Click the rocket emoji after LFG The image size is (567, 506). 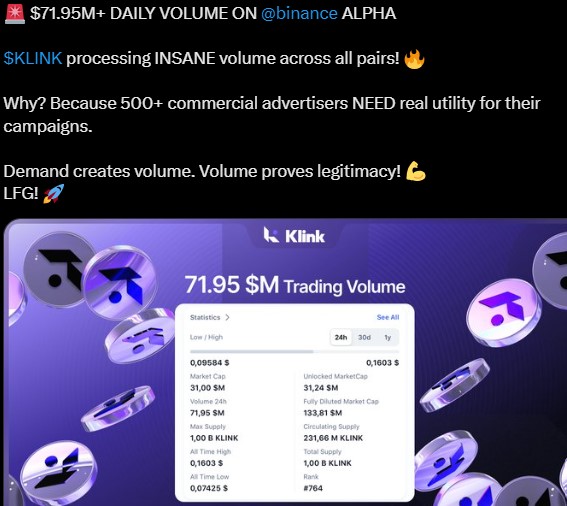pyautogui.click(x=54, y=194)
